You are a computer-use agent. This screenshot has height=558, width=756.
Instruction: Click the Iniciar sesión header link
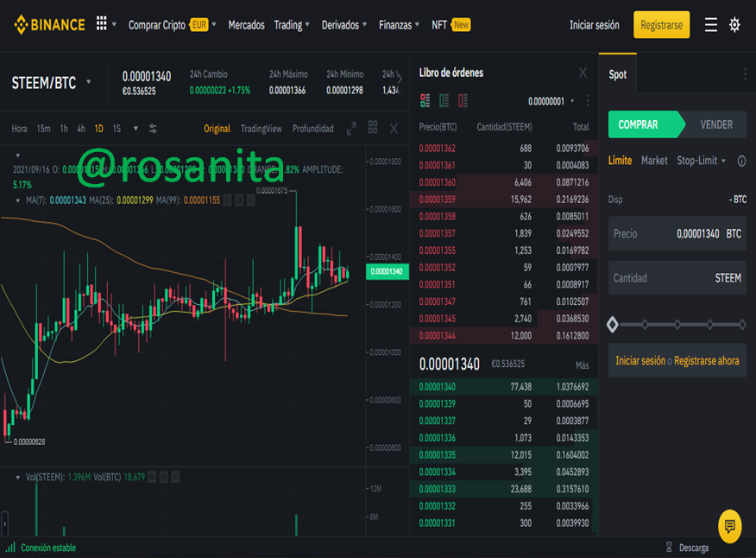pos(595,25)
